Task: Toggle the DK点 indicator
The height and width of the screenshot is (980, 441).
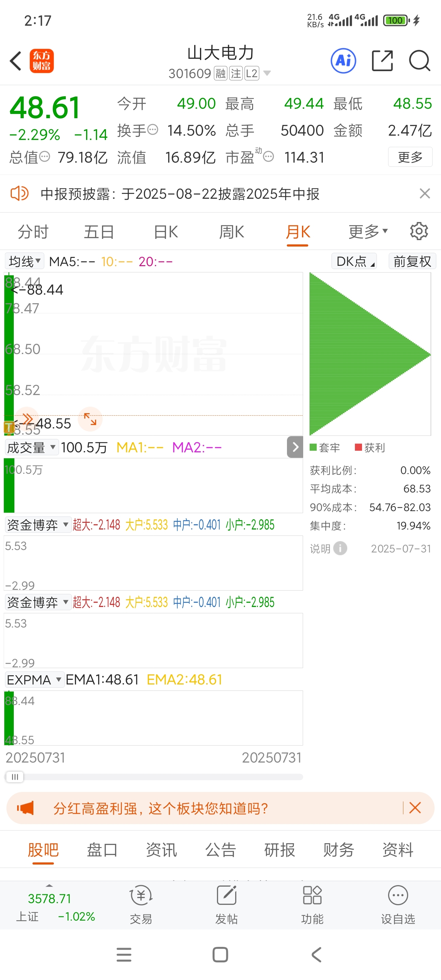Action: point(354,261)
